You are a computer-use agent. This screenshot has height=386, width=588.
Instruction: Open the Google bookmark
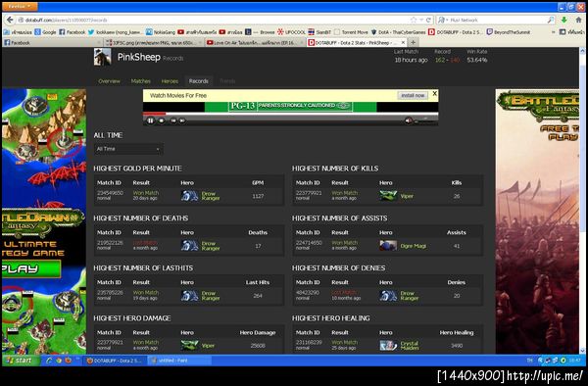(x=45, y=32)
